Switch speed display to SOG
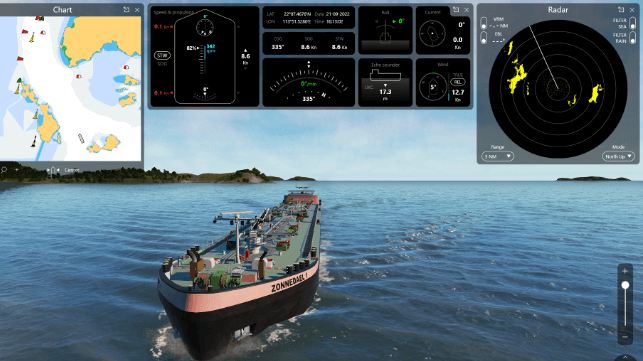The width and height of the screenshot is (643, 361). [x=162, y=64]
